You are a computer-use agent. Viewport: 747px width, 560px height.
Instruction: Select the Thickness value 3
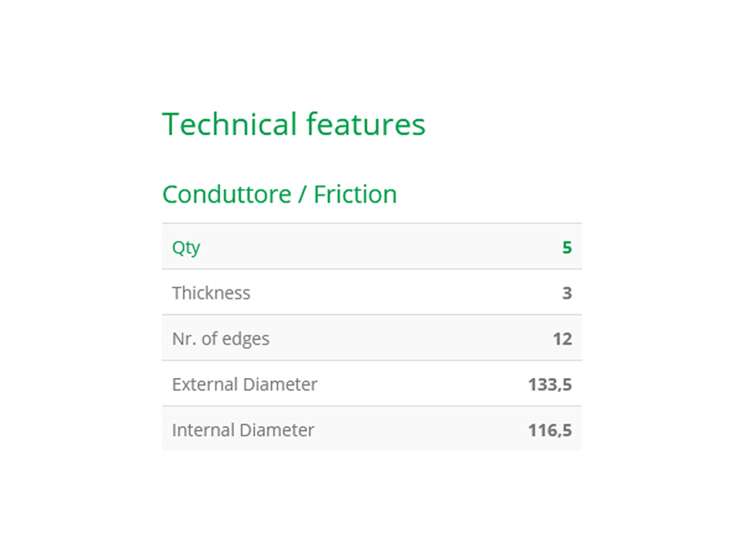coord(567,293)
